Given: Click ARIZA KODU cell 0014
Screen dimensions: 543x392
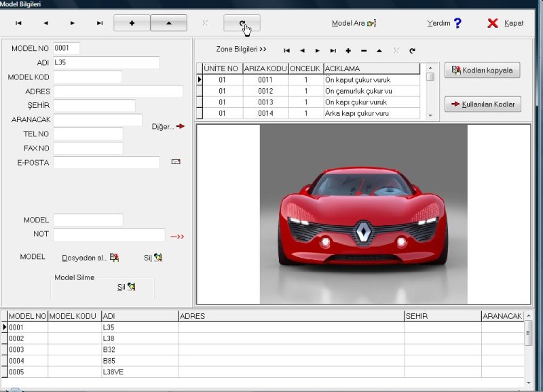Looking at the screenshot, I should coord(265,113).
